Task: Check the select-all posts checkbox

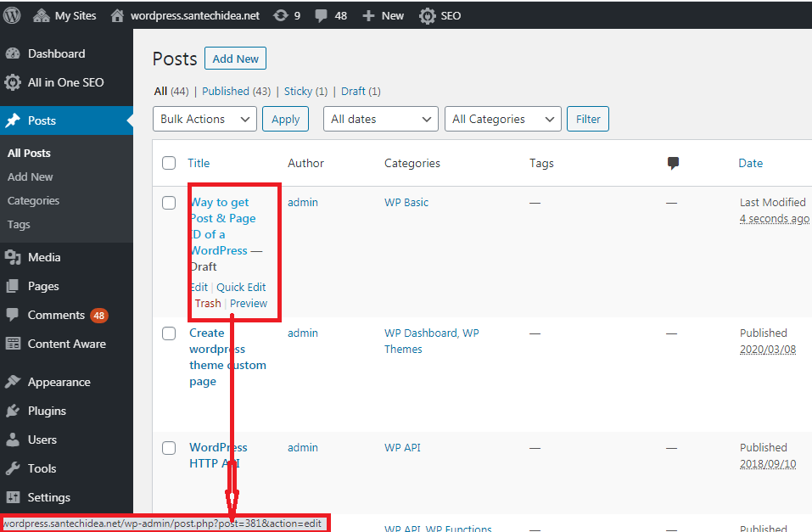Action: (168, 163)
